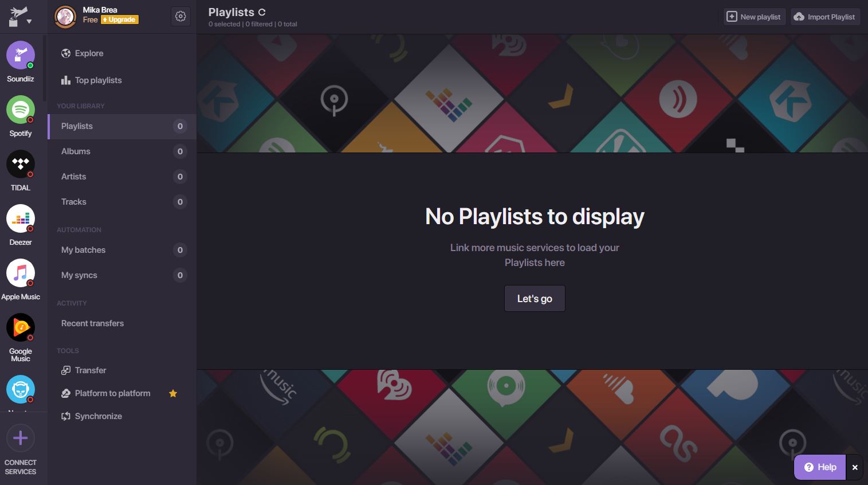Click the yellow Upgrade badge

point(120,19)
